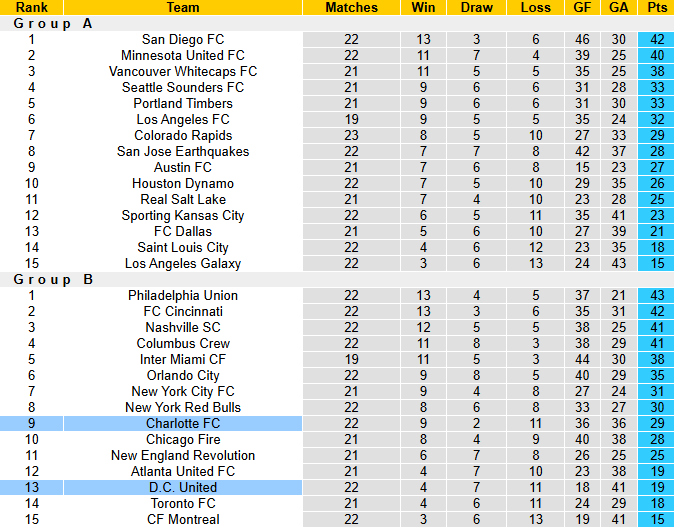The image size is (674, 529).
Task: Open Los Angeles Galaxy team entry
Action: (183, 264)
